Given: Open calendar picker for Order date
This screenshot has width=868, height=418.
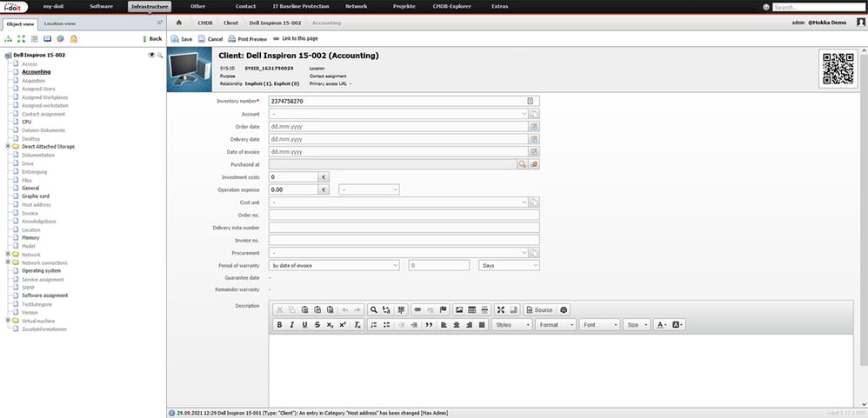Looking at the screenshot, I should [x=534, y=127].
